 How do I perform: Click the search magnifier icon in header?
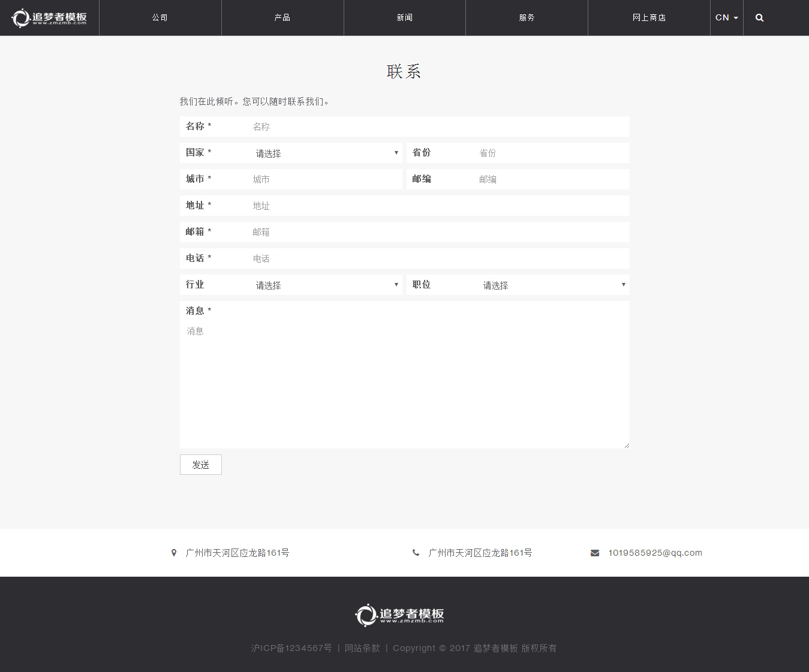click(759, 18)
